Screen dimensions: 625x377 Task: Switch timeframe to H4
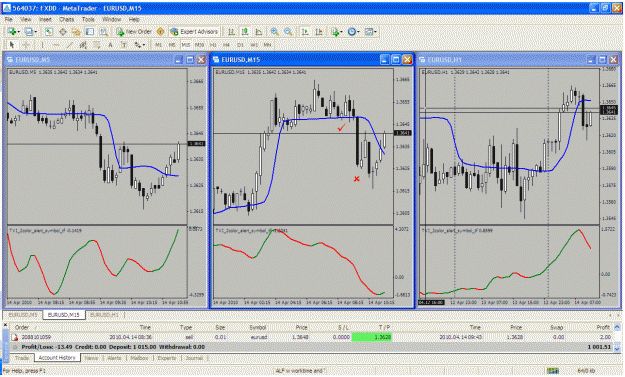pyautogui.click(x=226, y=45)
